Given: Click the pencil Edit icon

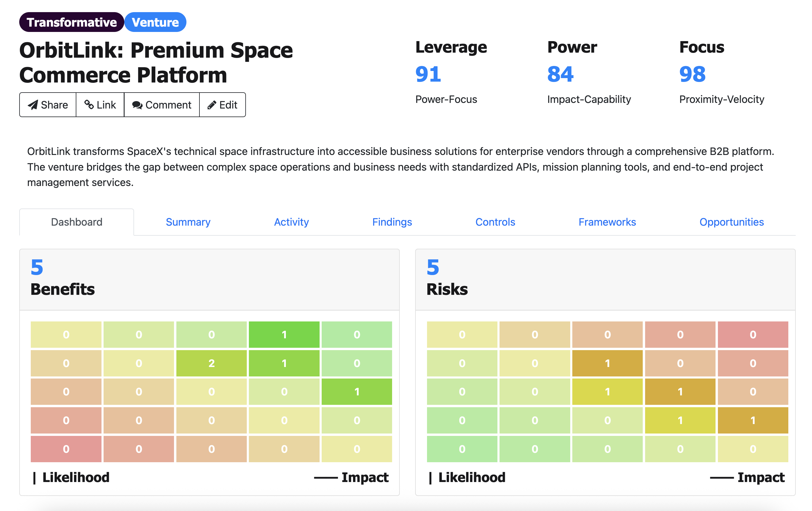Looking at the screenshot, I should pos(212,105).
